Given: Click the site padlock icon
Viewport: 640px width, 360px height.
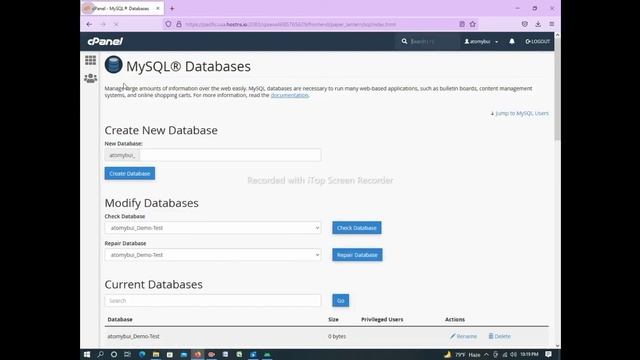Looking at the screenshot, I should click(179, 24).
